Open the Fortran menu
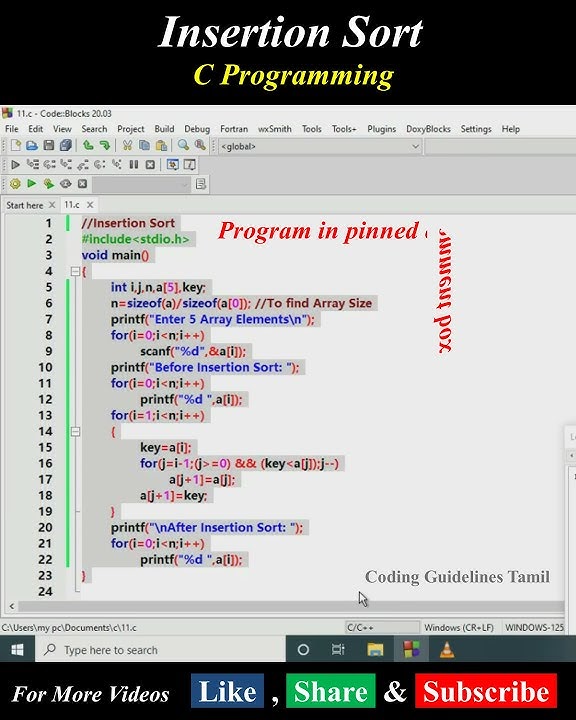 point(234,129)
